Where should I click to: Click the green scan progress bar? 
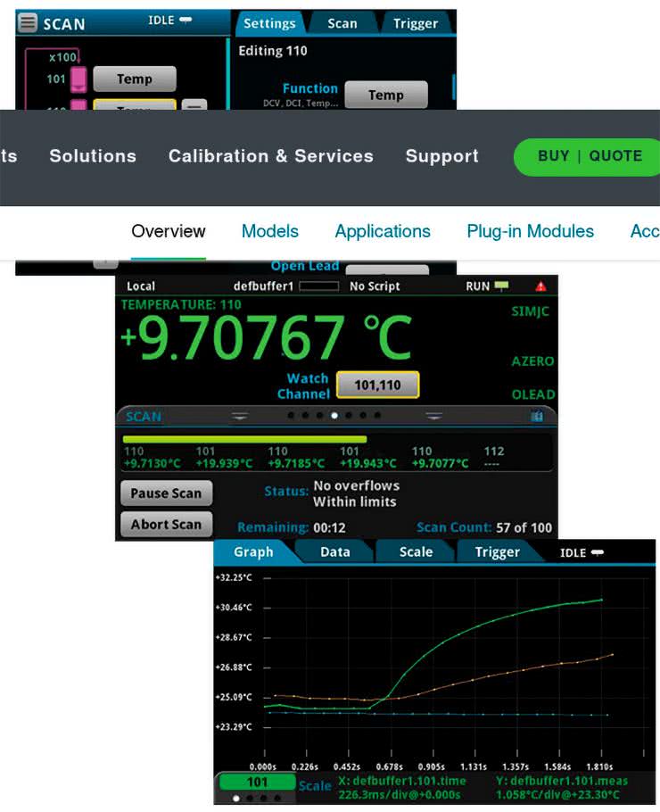click(244, 439)
